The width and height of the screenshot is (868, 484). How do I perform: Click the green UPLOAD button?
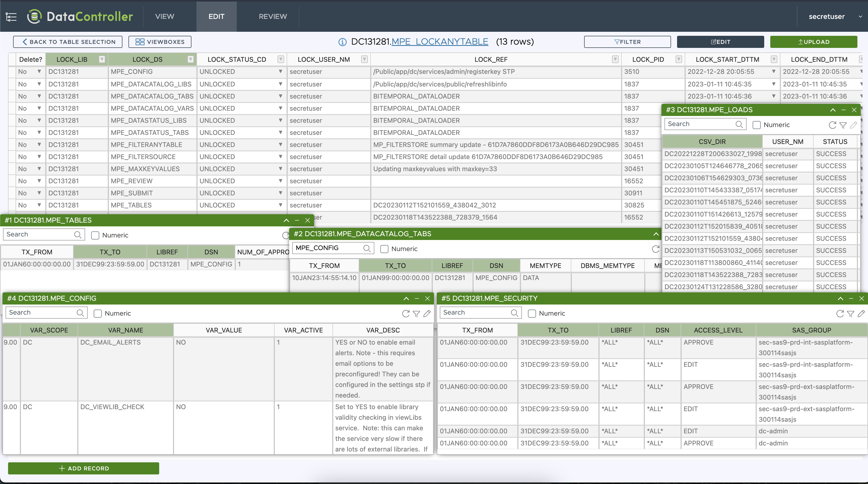tap(813, 42)
